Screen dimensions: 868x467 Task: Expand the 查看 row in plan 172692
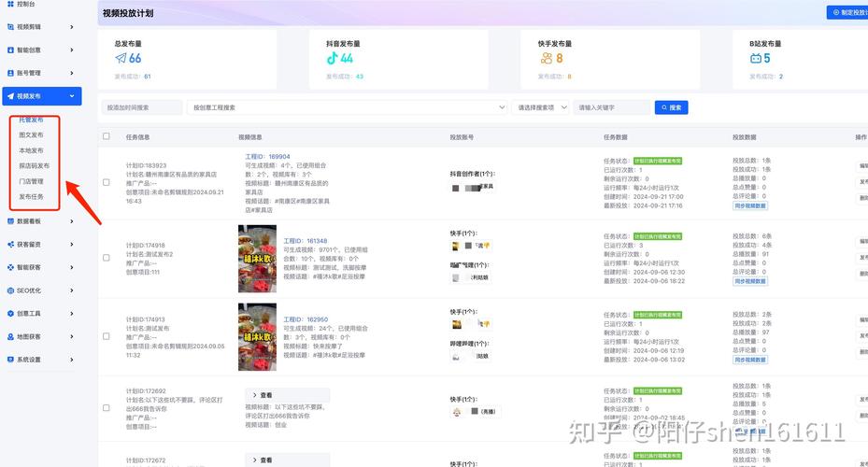[287, 395]
